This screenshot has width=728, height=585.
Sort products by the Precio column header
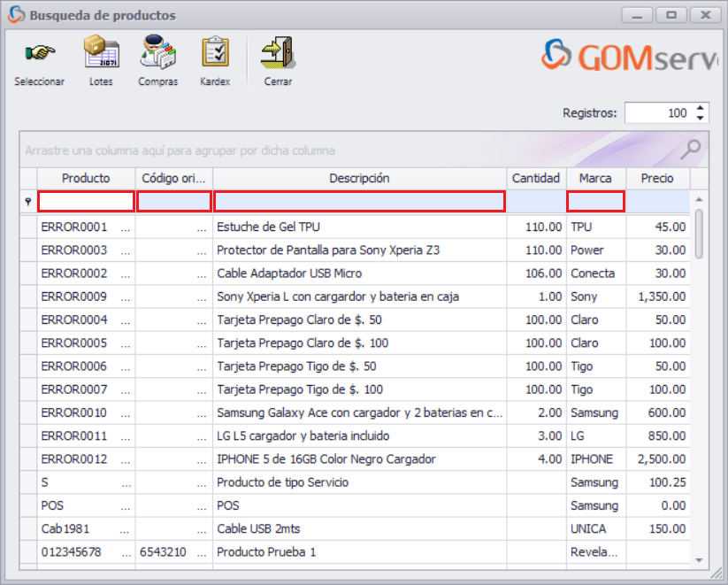tap(657, 178)
